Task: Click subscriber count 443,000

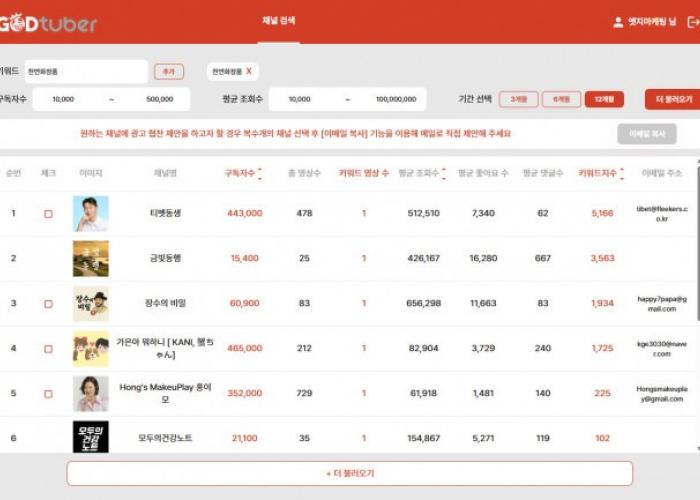Action: coord(245,213)
